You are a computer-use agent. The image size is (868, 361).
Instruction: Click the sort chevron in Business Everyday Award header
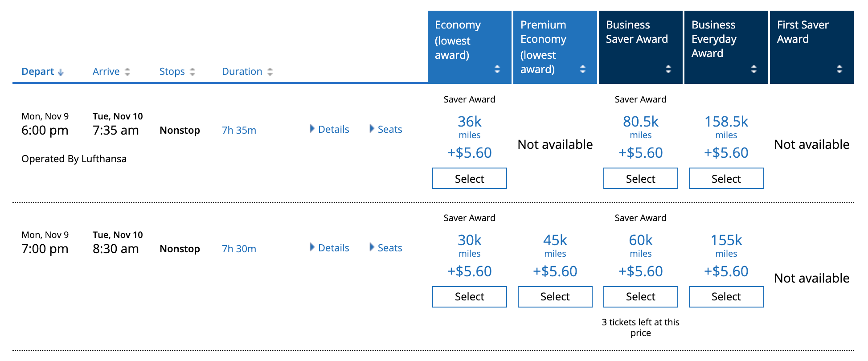(753, 69)
